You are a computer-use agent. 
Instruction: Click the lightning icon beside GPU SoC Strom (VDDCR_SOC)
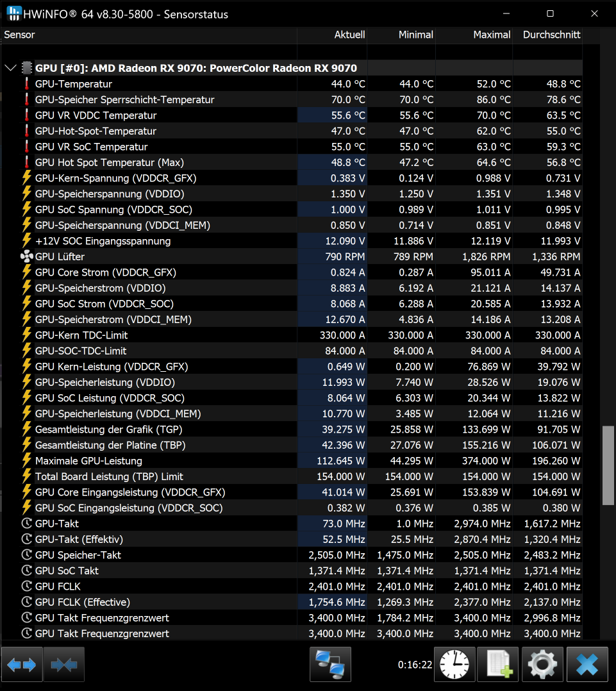click(x=26, y=304)
